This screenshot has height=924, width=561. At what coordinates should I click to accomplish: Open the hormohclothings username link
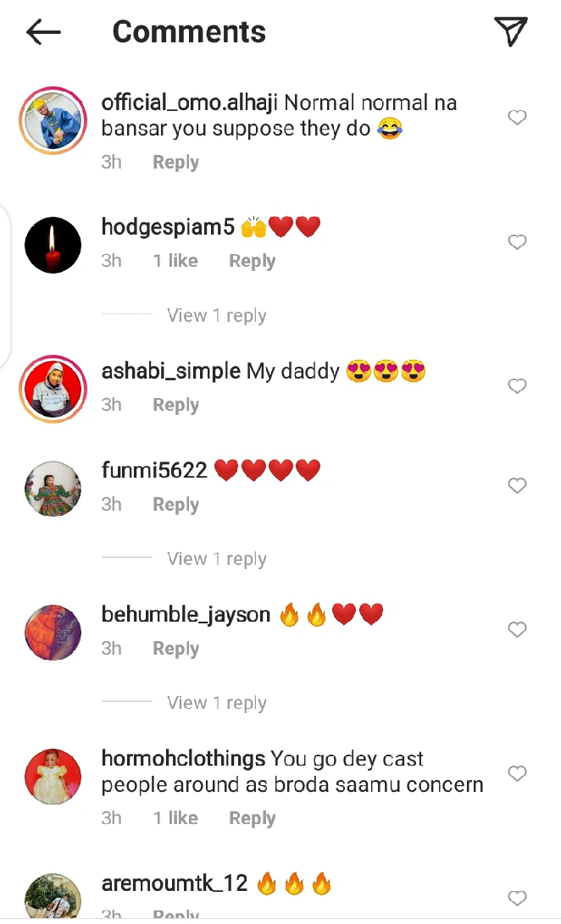(183, 758)
